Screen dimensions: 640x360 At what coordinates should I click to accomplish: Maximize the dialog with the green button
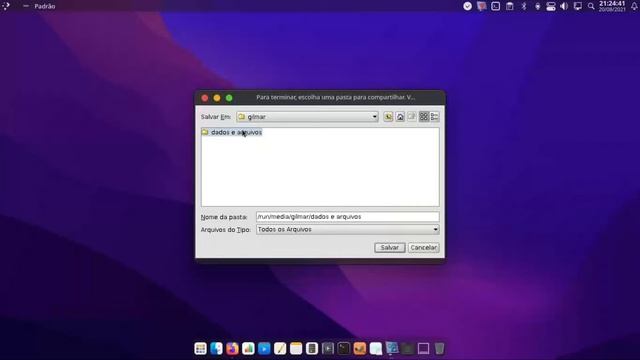229,98
